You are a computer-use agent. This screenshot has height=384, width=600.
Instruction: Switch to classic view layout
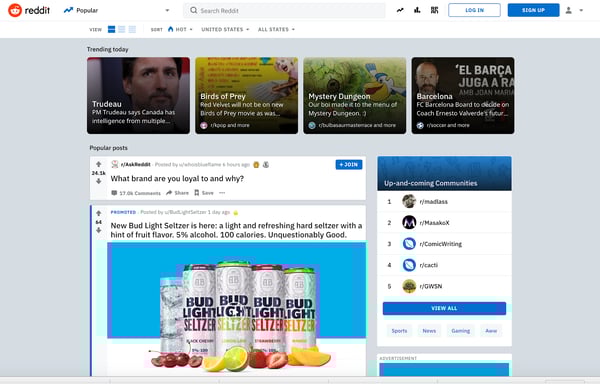tap(122, 29)
